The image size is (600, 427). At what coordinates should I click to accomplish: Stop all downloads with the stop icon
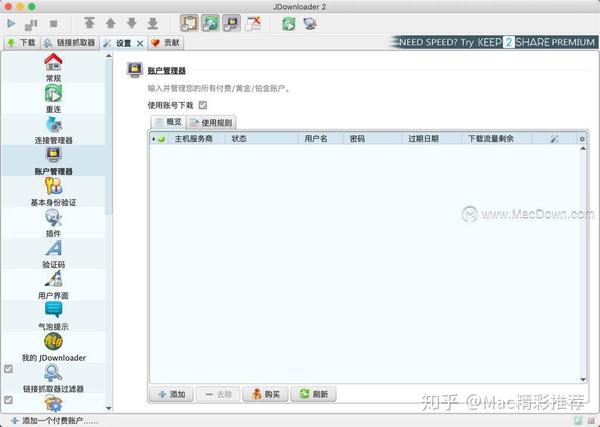[54, 24]
